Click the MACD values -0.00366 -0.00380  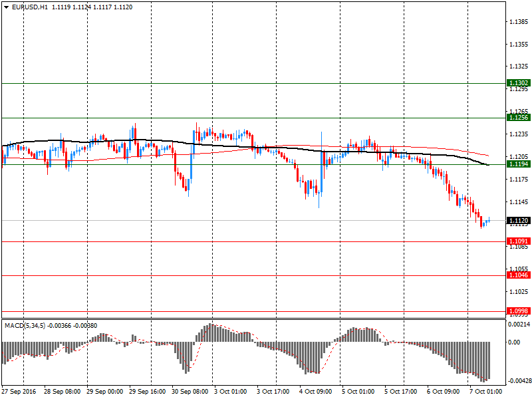point(72,326)
